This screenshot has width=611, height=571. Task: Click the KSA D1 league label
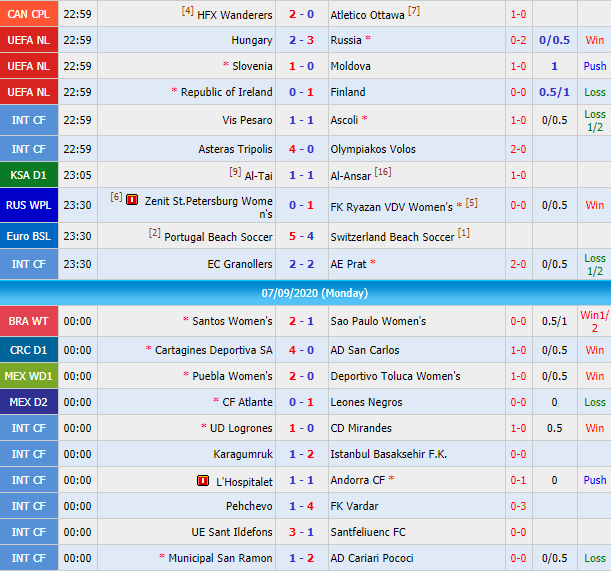click(x=29, y=175)
